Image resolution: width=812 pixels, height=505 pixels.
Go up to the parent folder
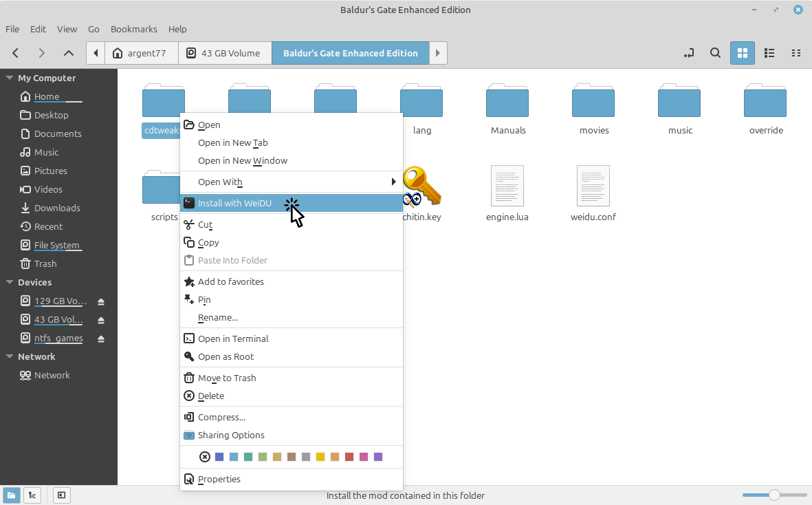click(68, 53)
